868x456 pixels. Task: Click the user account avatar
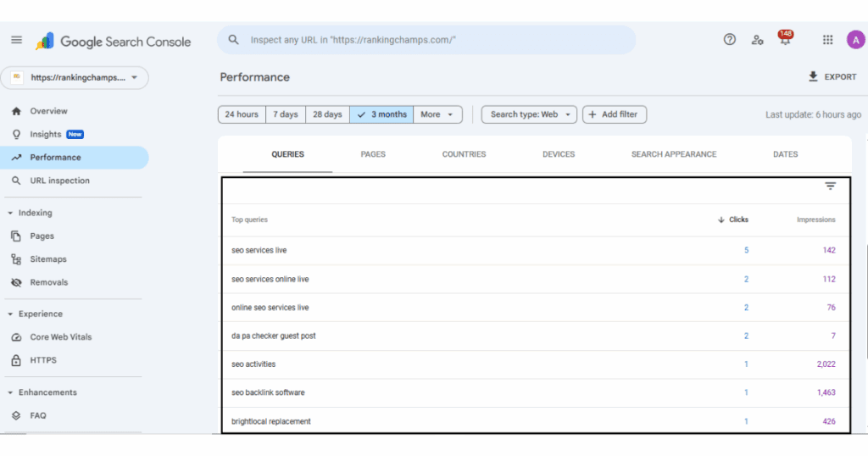tap(855, 40)
